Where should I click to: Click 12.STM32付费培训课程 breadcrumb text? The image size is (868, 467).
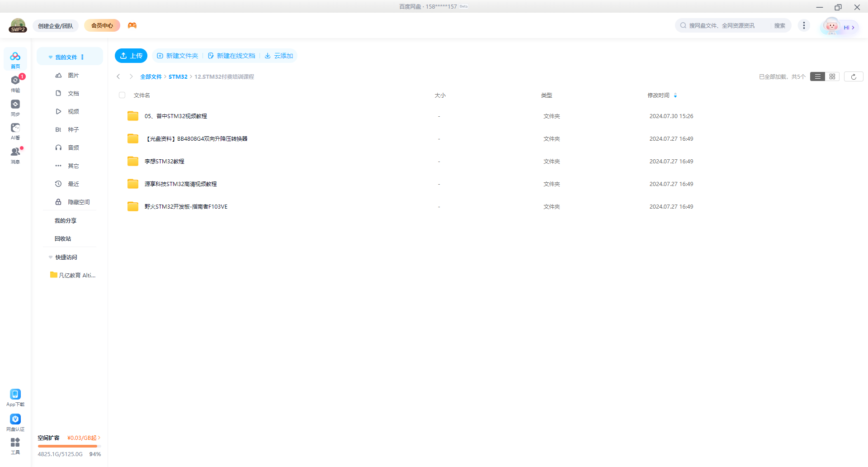click(224, 76)
